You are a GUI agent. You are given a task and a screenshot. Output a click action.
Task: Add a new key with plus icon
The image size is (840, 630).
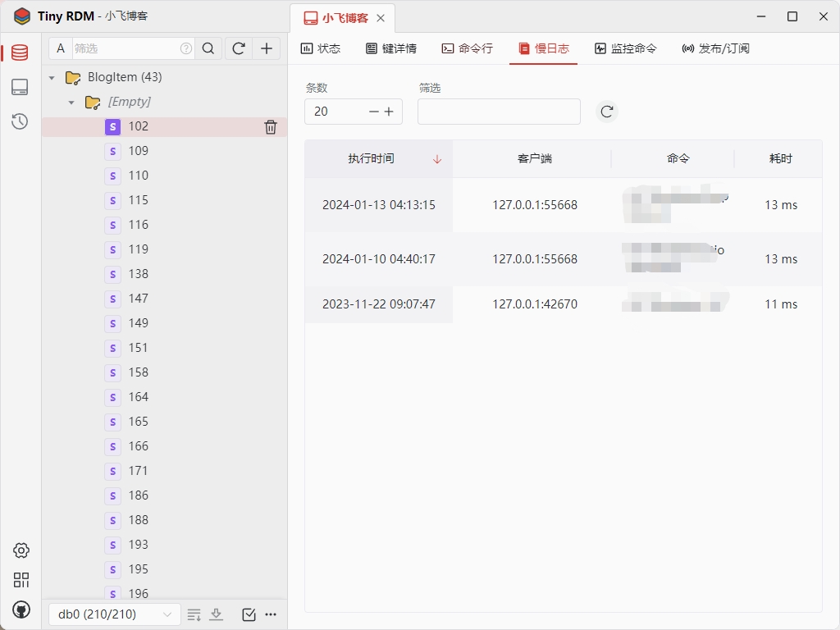[x=267, y=49]
